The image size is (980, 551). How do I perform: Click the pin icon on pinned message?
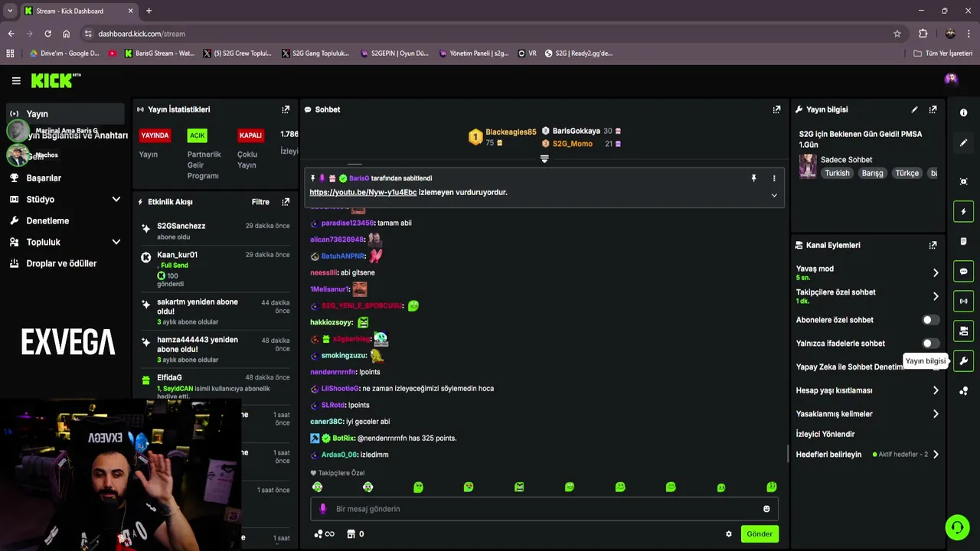(753, 178)
